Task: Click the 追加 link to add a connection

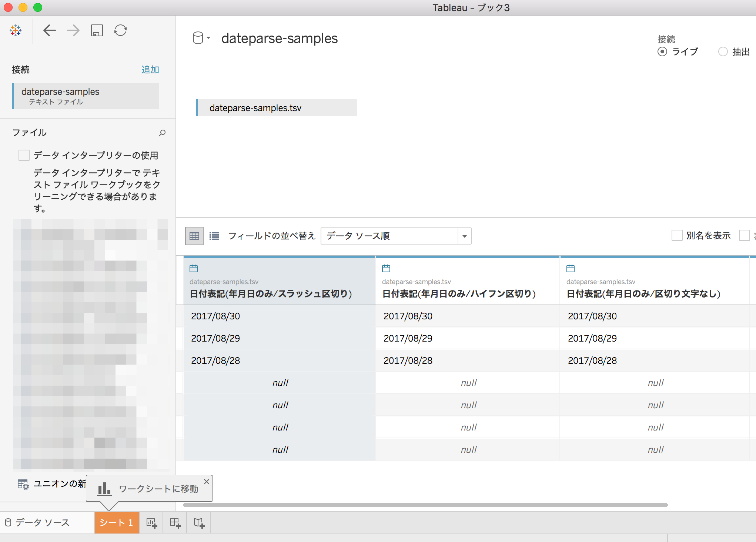Action: coord(150,69)
